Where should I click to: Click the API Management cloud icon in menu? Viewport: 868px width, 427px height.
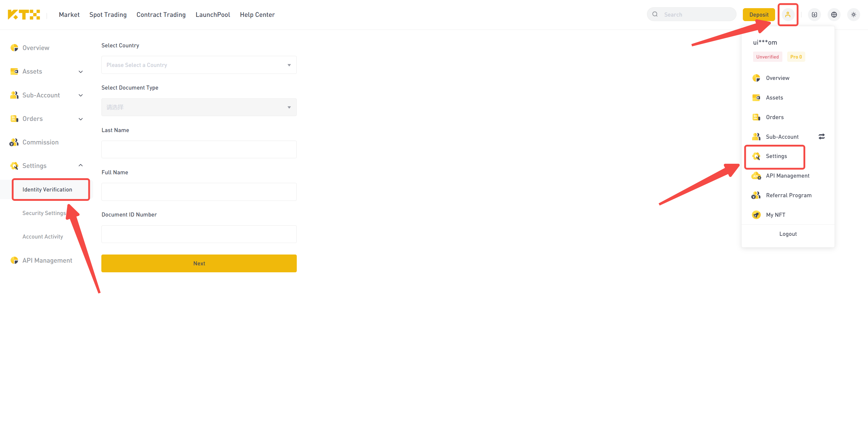(756, 176)
